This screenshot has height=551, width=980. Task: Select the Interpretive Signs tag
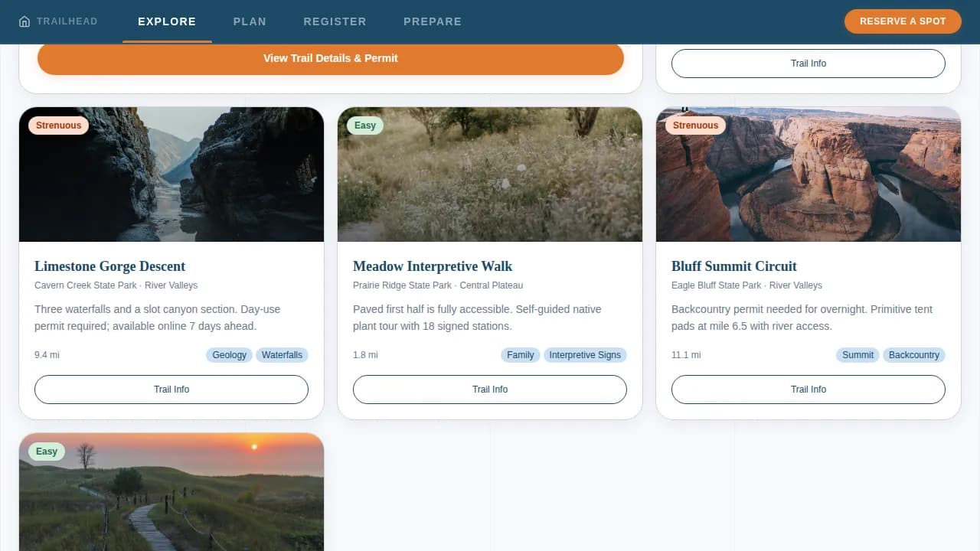tap(585, 355)
